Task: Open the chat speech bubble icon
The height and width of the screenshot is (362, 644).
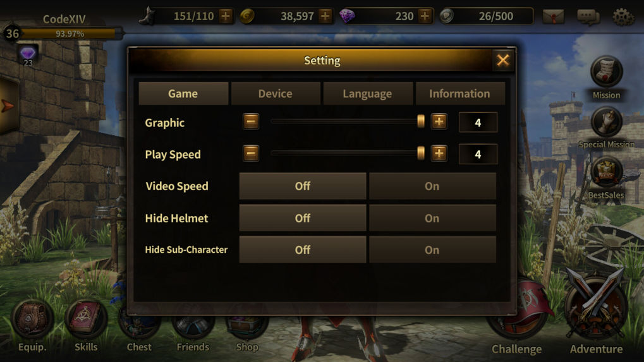Action: [588, 17]
